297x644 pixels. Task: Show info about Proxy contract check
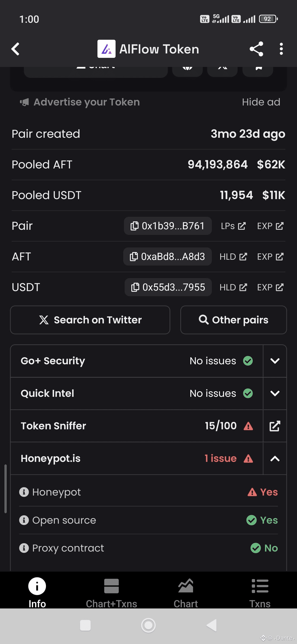(x=24, y=548)
